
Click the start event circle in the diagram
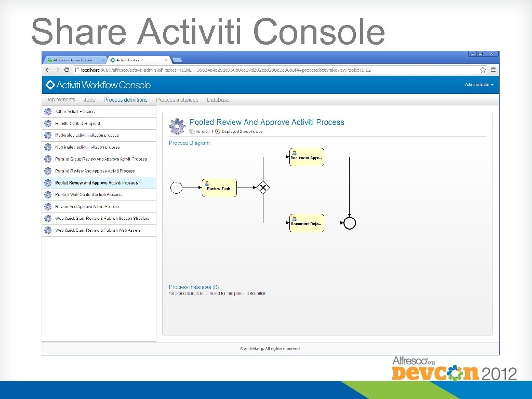click(x=177, y=188)
